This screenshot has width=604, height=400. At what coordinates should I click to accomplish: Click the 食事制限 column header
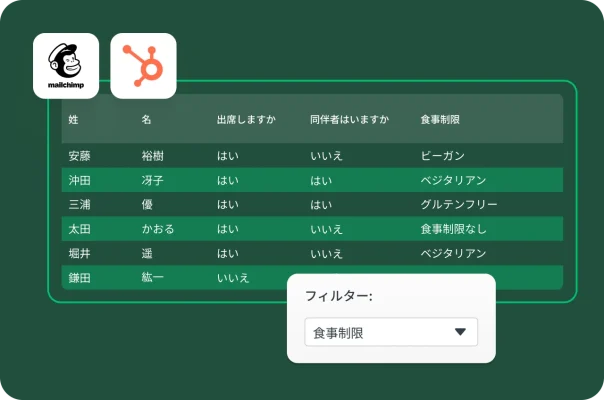click(x=440, y=119)
